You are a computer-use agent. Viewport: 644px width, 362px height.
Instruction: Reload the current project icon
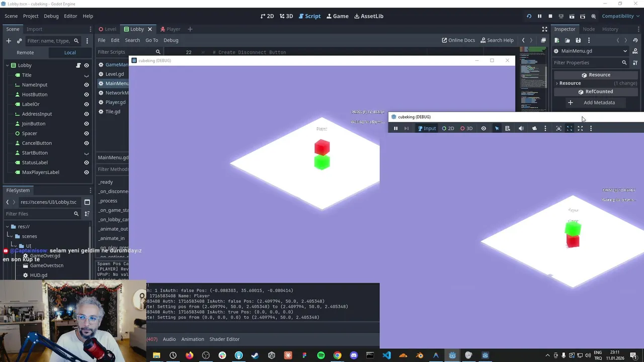coord(529,16)
